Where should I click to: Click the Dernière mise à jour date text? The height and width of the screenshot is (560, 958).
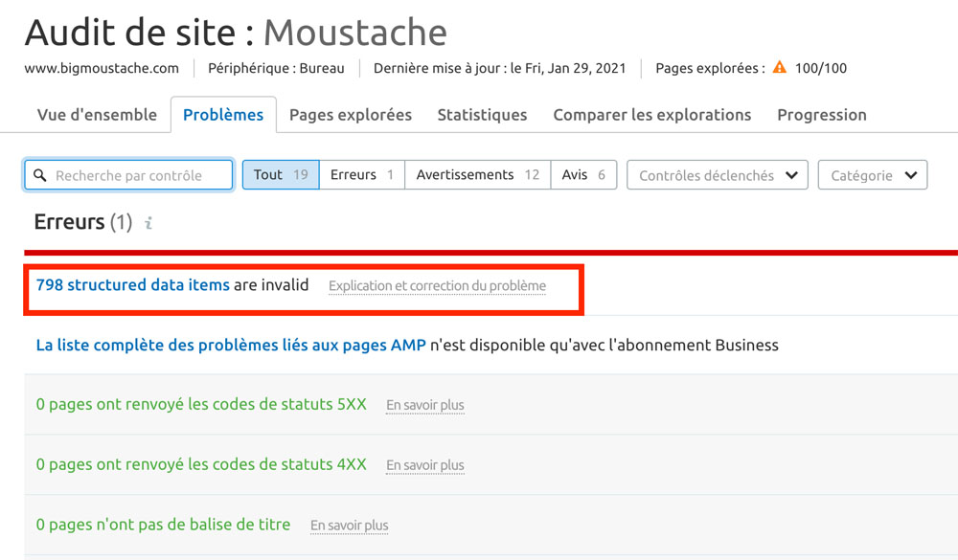tap(500, 68)
